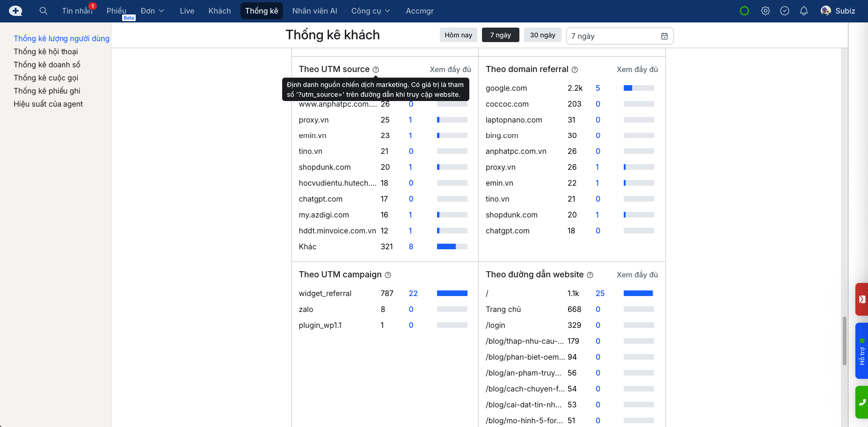Click the green phone call widget
Screen dimensions: 868x427
coord(862,402)
